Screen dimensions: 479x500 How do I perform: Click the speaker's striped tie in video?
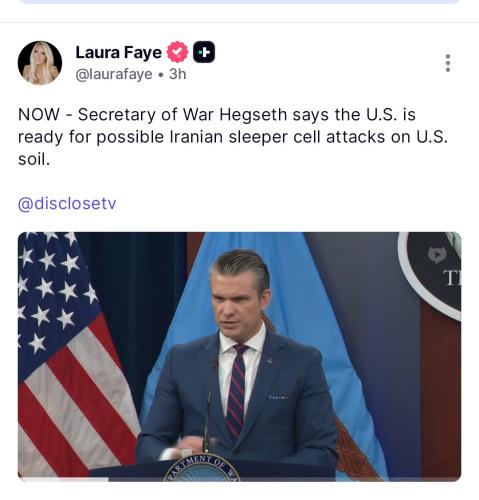coord(237,390)
